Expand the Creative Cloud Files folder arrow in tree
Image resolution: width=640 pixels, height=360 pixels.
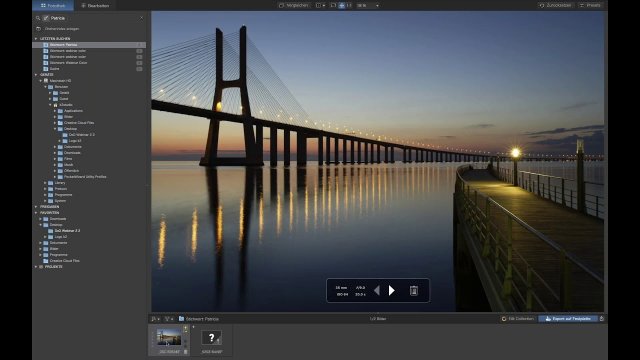tap(55, 122)
